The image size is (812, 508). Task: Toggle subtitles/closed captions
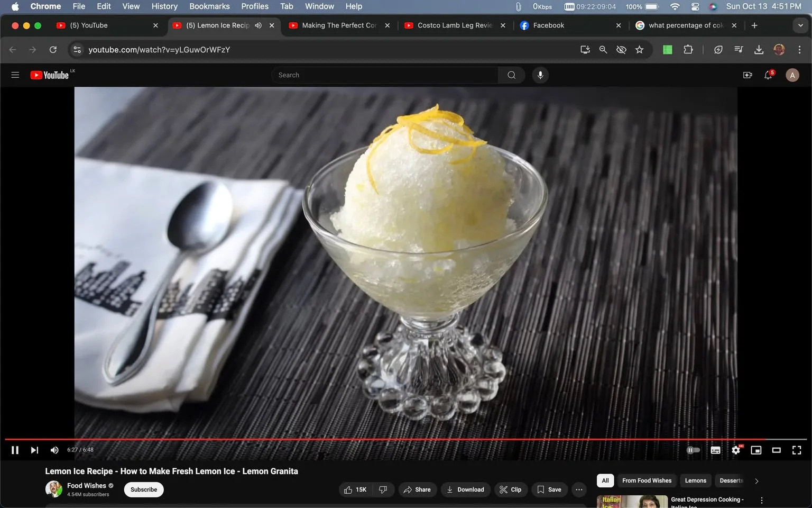click(715, 450)
